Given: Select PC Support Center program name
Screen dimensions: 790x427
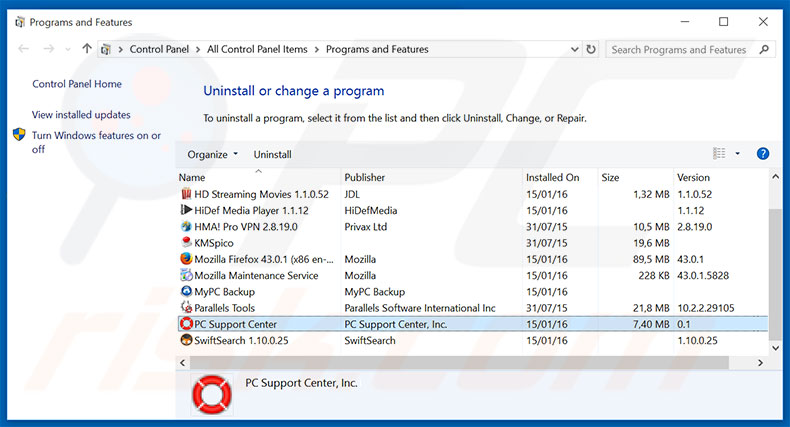Looking at the screenshot, I should point(235,324).
